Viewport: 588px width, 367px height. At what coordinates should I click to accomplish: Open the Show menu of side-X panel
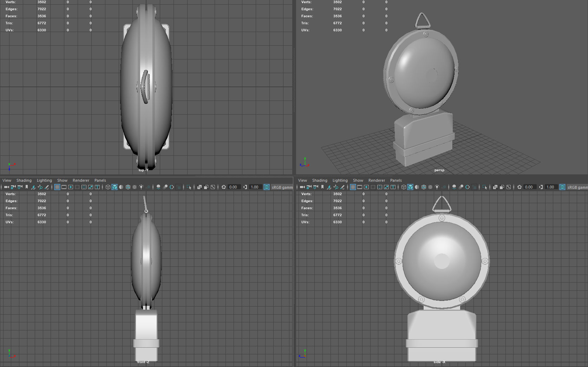click(x=358, y=180)
